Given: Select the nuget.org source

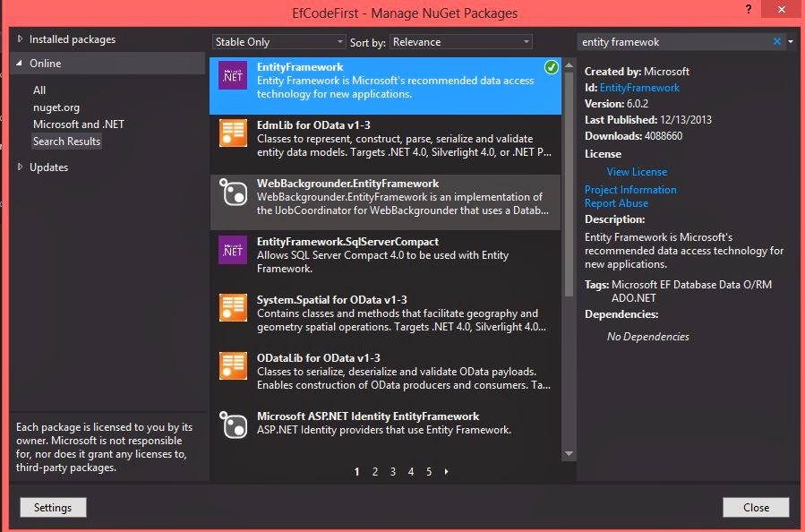Looking at the screenshot, I should tap(56, 107).
